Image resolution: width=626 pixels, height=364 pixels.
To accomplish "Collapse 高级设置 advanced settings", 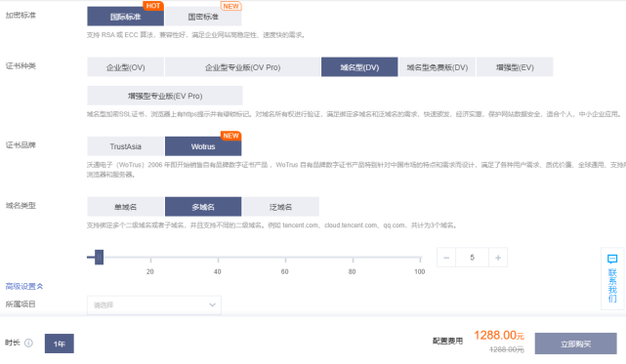I will 24,286.
